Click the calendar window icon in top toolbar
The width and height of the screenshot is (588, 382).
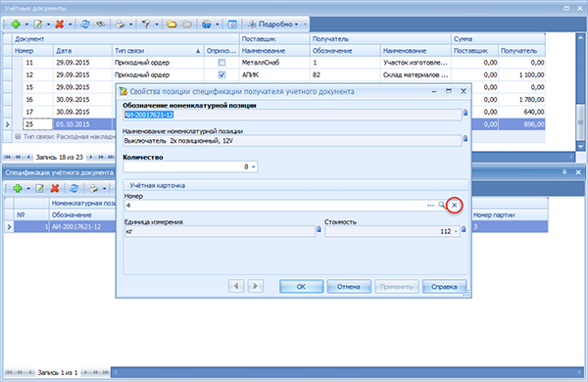pyautogui.click(x=232, y=24)
